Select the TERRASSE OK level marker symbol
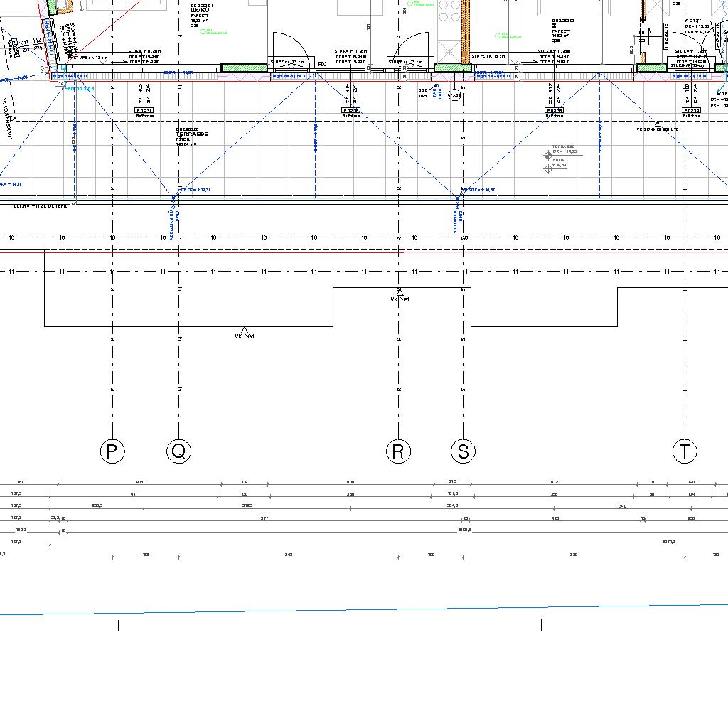 (x=547, y=154)
